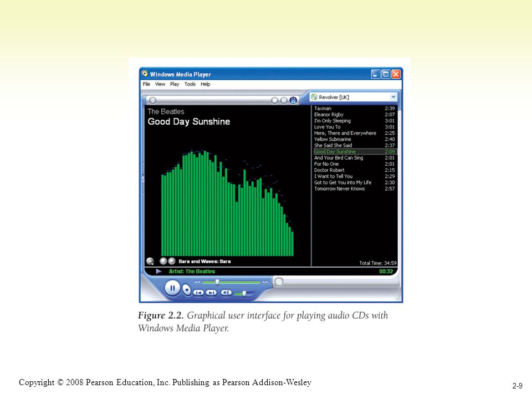Close the Windows Media Player window
Screen dimensions: 532x399
(x=396, y=74)
